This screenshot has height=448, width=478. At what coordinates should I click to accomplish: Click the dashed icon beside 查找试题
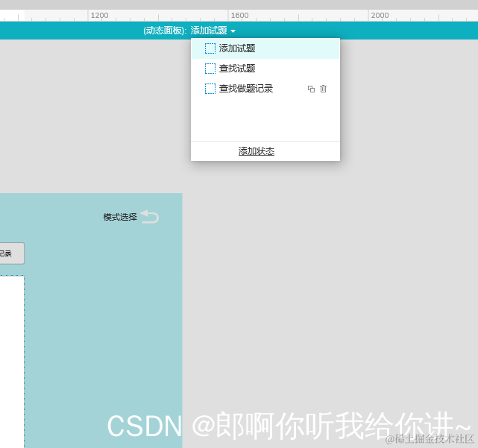210,69
